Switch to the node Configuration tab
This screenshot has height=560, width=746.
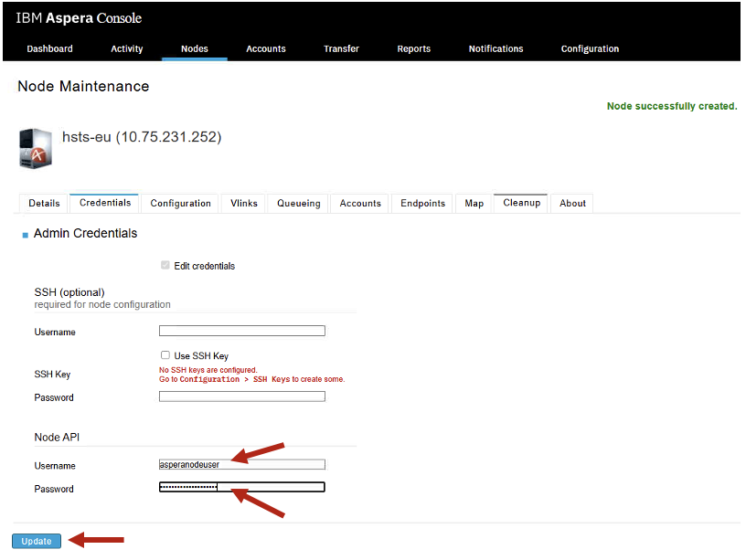point(180,204)
